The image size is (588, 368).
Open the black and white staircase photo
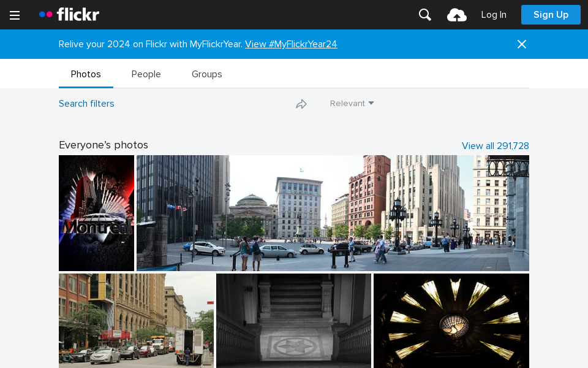[x=293, y=320]
